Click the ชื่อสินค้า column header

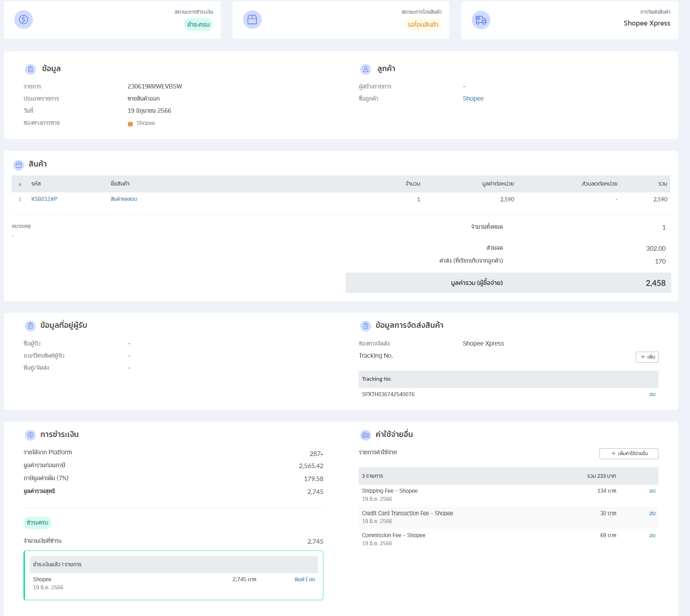click(120, 184)
